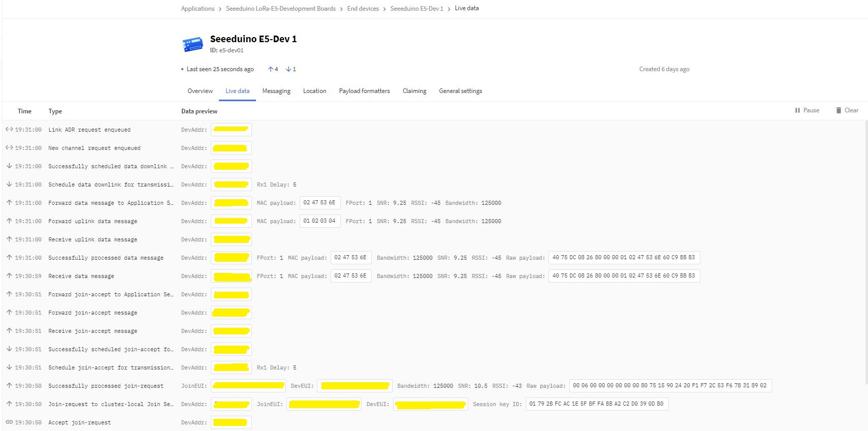Click the Seeeduino device board icon
The image size is (868, 431).
point(192,44)
